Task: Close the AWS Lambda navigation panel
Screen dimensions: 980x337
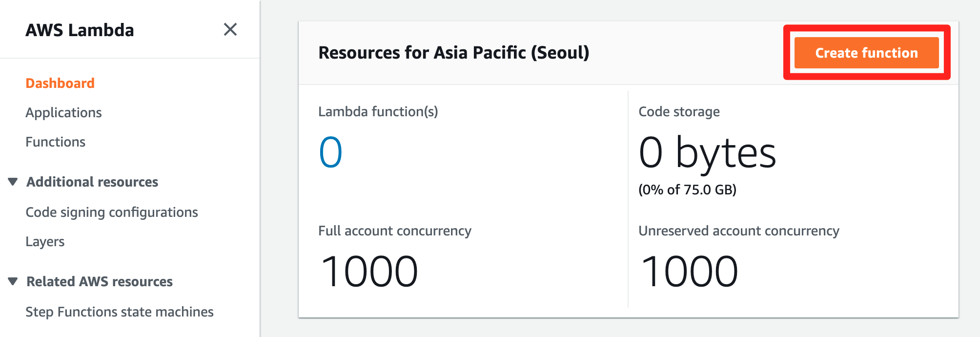Action: (x=230, y=30)
